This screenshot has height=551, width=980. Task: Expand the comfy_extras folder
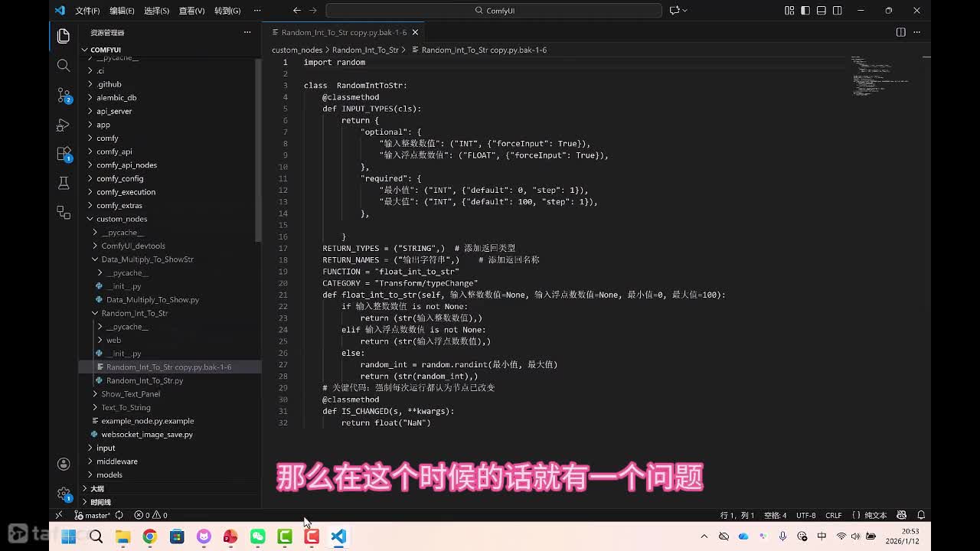pos(119,205)
